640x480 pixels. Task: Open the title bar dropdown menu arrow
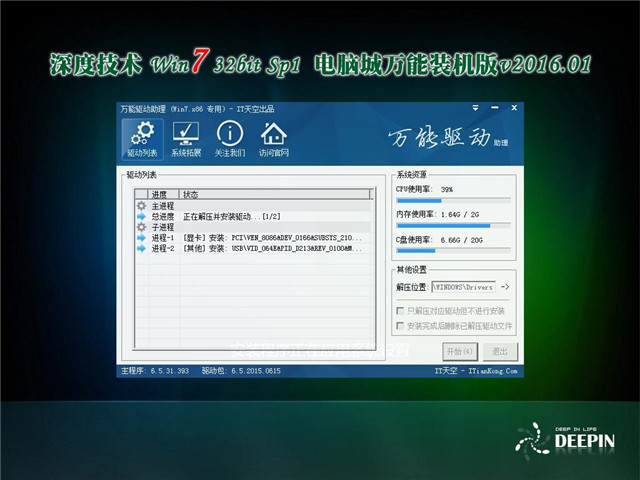[476, 108]
